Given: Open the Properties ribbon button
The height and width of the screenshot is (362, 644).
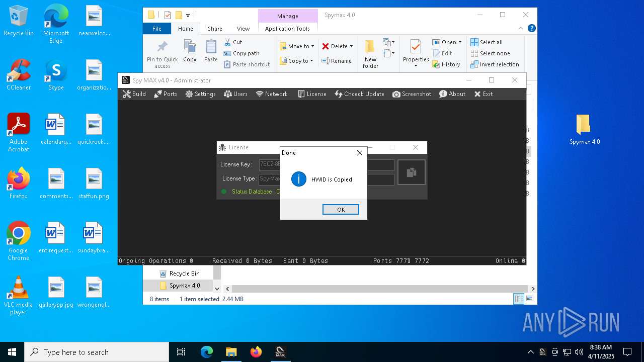Looking at the screenshot, I should tap(416, 54).
